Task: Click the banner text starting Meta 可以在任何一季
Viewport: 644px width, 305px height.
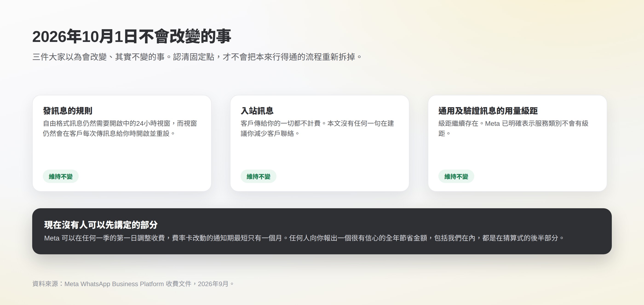Action: [304, 238]
